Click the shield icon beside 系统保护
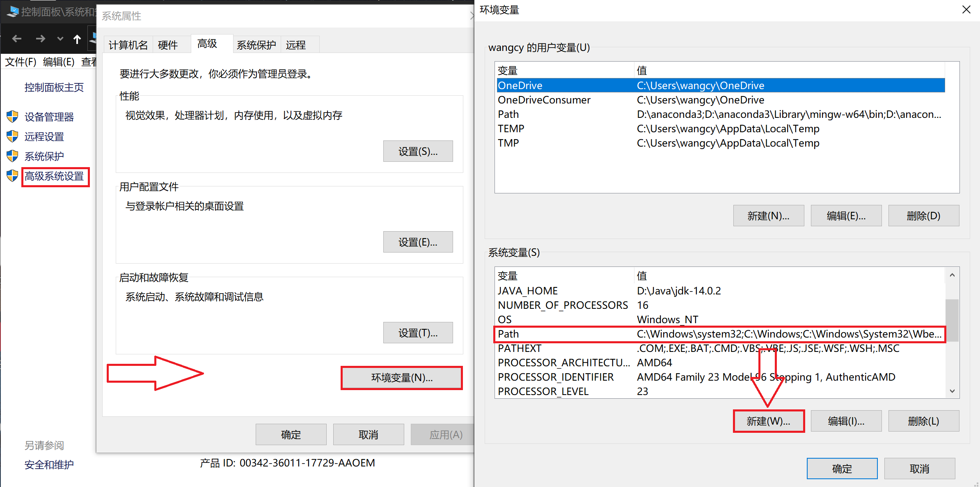 12,156
